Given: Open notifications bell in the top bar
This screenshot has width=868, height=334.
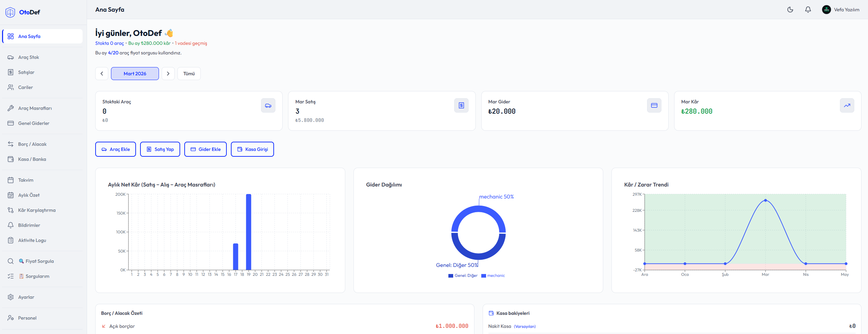Looking at the screenshot, I should [808, 10].
